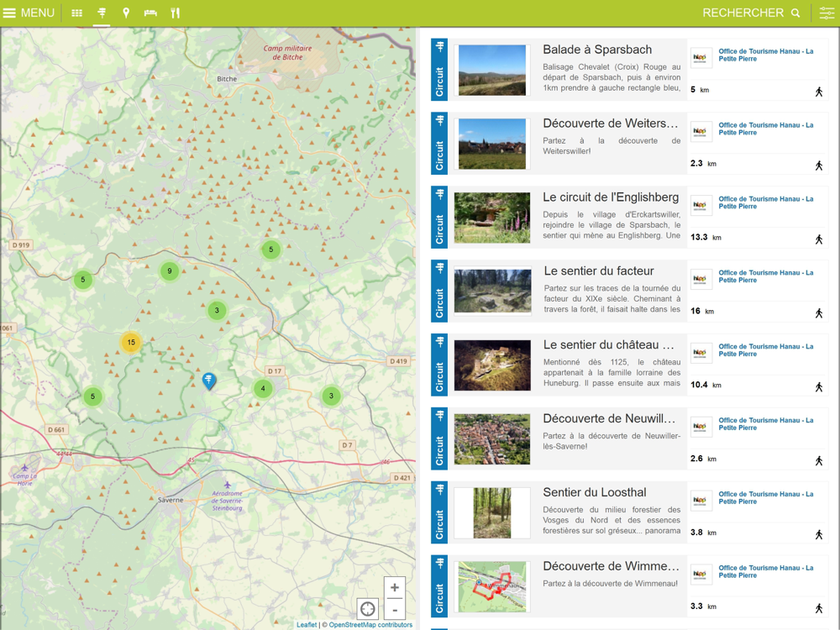840x630 pixels.
Task: Click tourism office logo on Neuwiller row
Action: point(701,427)
